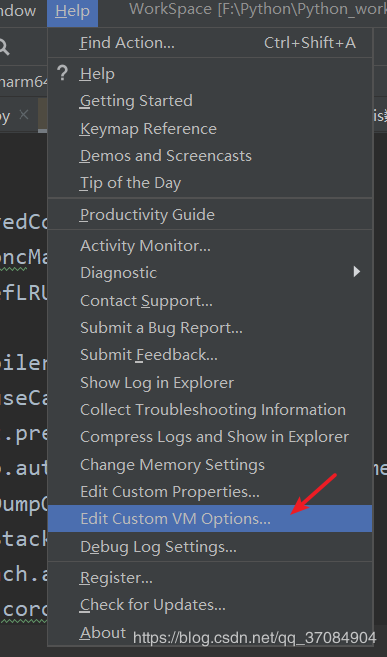The image size is (387, 657).
Task: Open the Help menu in the menu bar
Action: pos(72,11)
